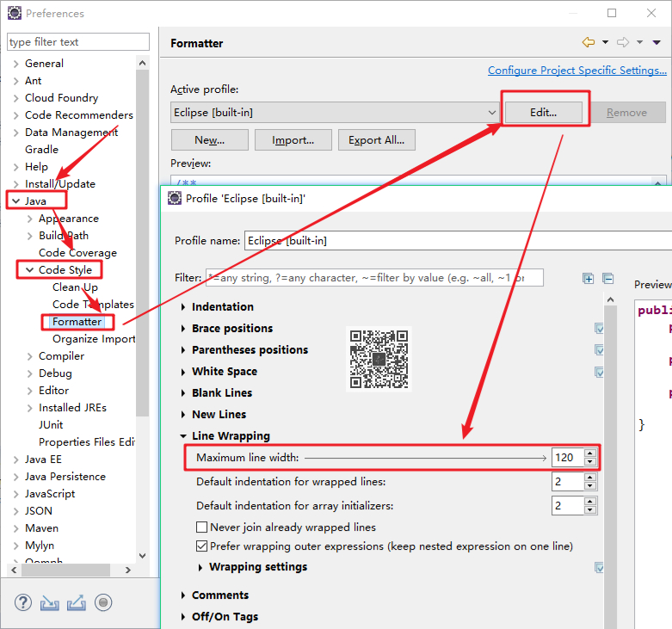Click preview toggle icon for Brace positions
This screenshot has width=672, height=629.
[x=599, y=329]
